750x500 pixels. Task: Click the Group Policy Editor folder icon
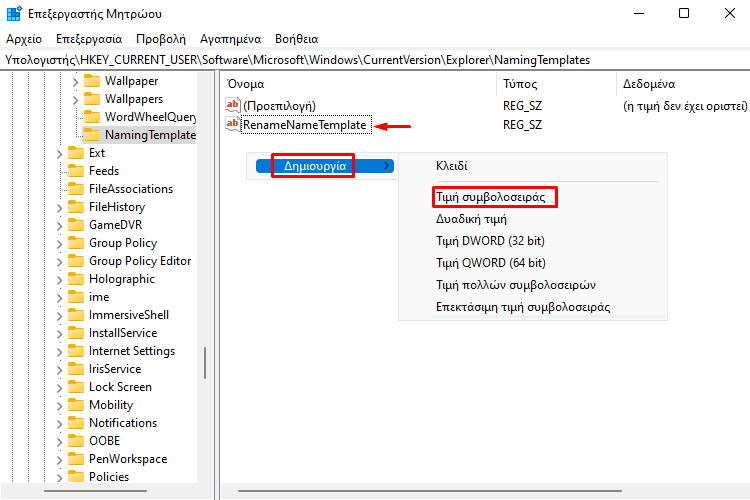click(x=76, y=261)
